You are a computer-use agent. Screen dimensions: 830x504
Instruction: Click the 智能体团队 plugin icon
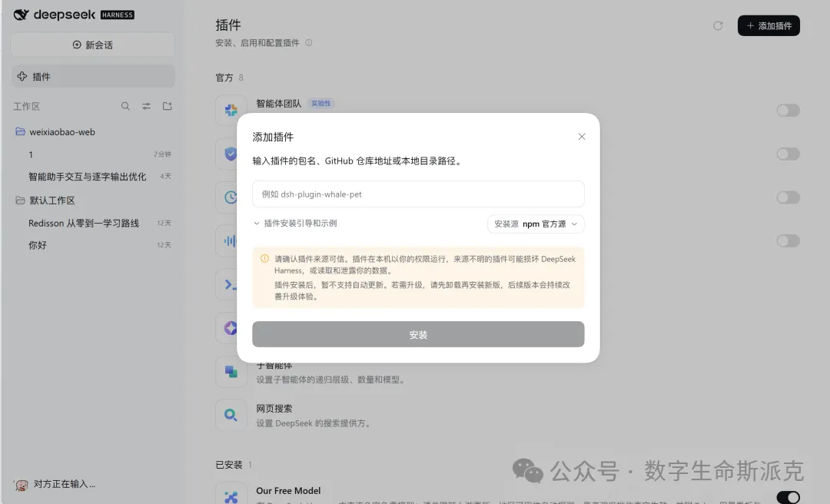231,110
